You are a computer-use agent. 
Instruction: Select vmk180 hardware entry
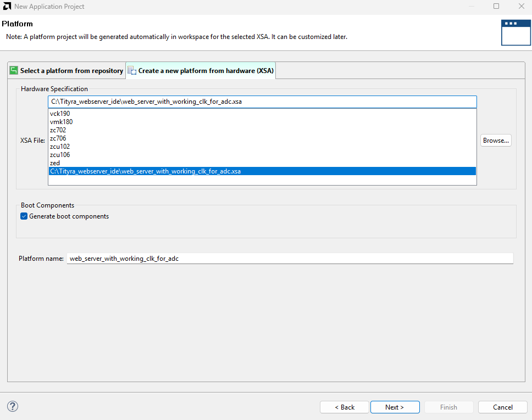tap(61, 122)
